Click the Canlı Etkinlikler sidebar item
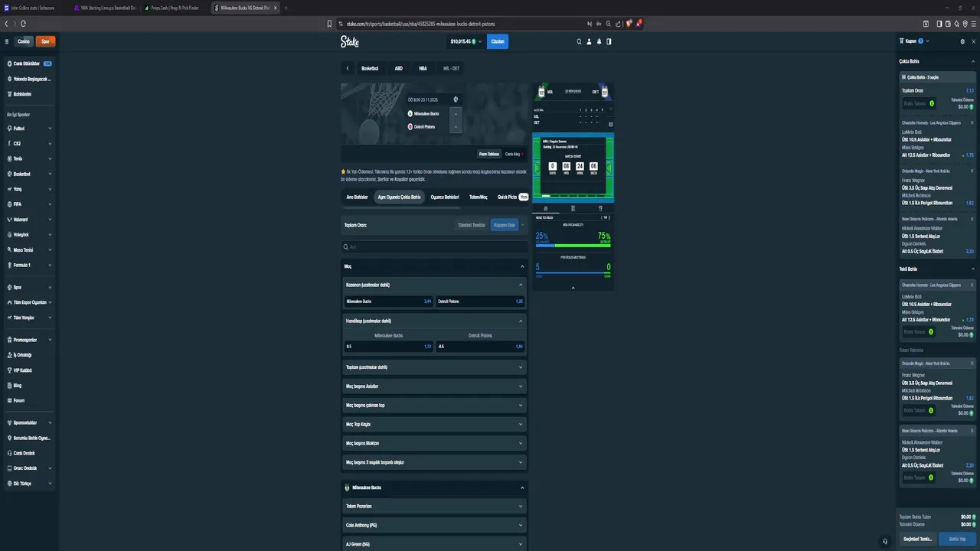Viewport: 980px width, 551px height. [29, 64]
